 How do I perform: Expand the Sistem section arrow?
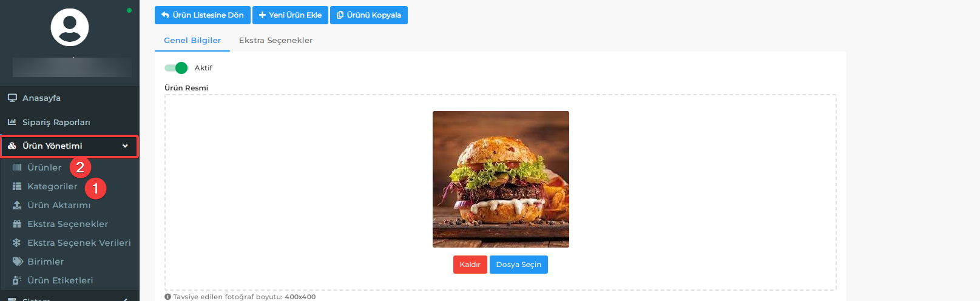click(125, 299)
